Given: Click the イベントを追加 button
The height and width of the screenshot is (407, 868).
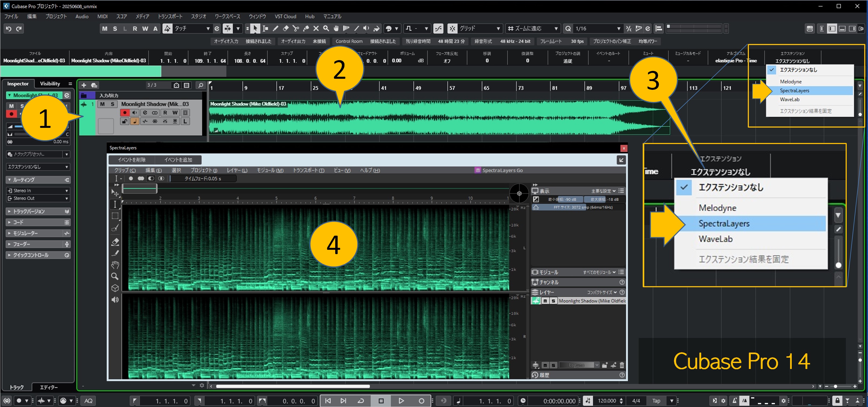Looking at the screenshot, I should [178, 160].
